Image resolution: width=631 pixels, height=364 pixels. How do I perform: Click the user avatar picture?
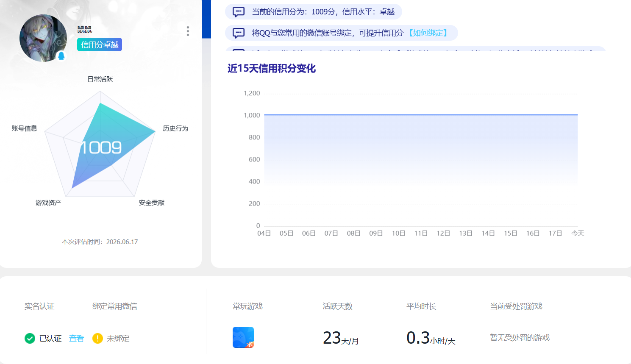point(43,38)
